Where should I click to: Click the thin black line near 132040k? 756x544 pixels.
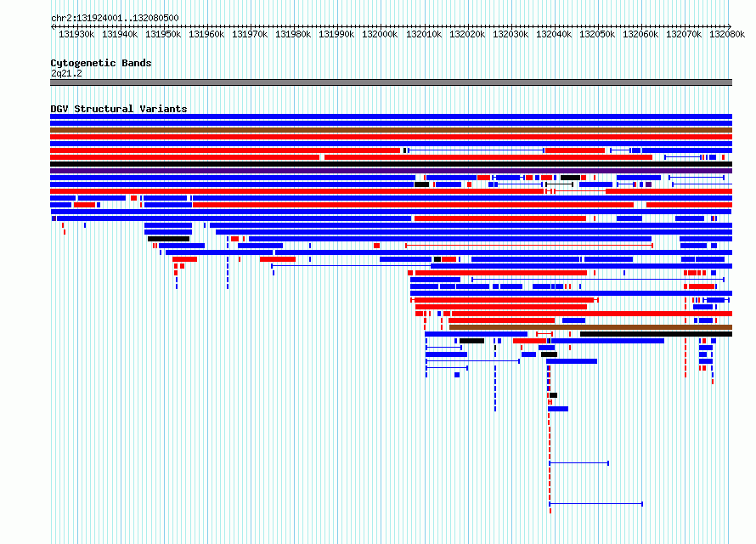click(x=559, y=184)
